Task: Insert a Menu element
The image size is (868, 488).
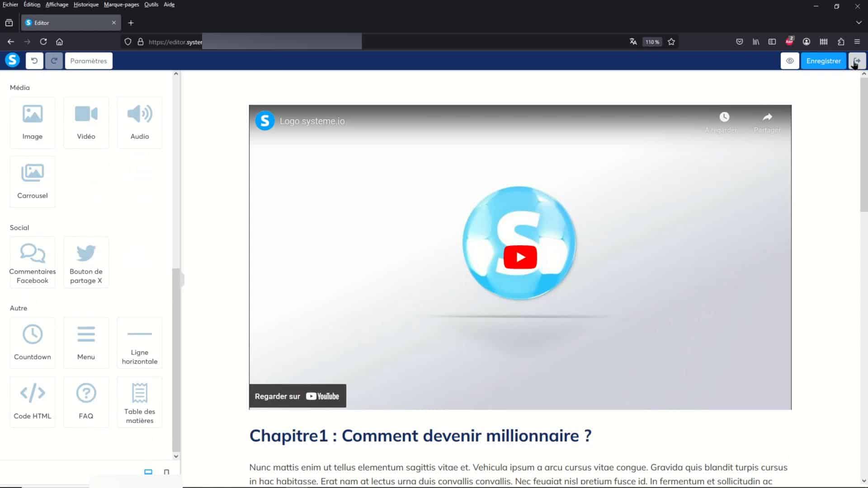Action: (86, 343)
